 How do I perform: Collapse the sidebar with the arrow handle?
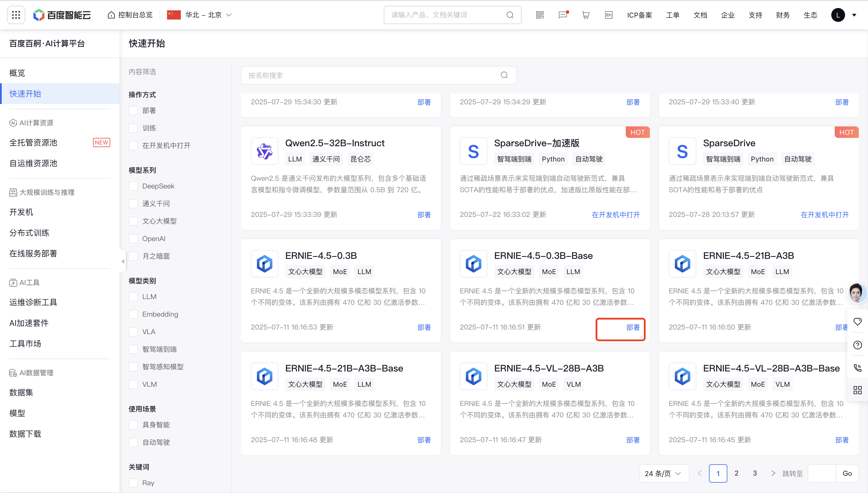click(x=123, y=261)
